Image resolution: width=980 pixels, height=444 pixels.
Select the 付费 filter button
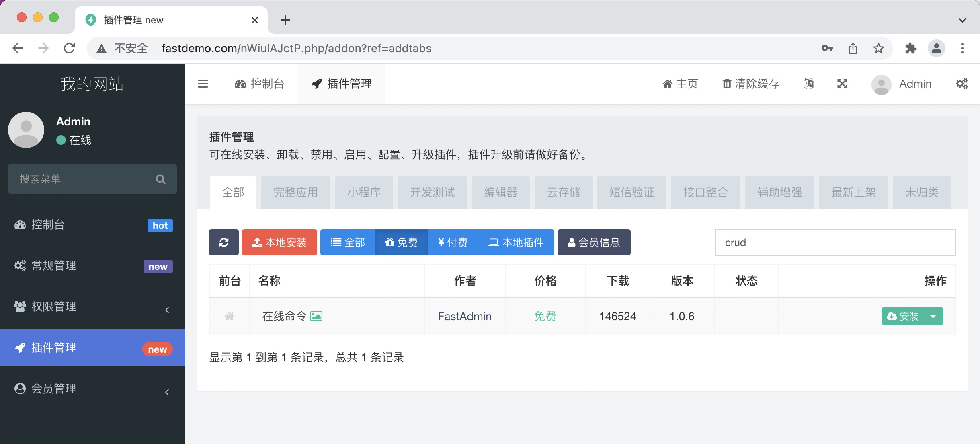(x=453, y=242)
